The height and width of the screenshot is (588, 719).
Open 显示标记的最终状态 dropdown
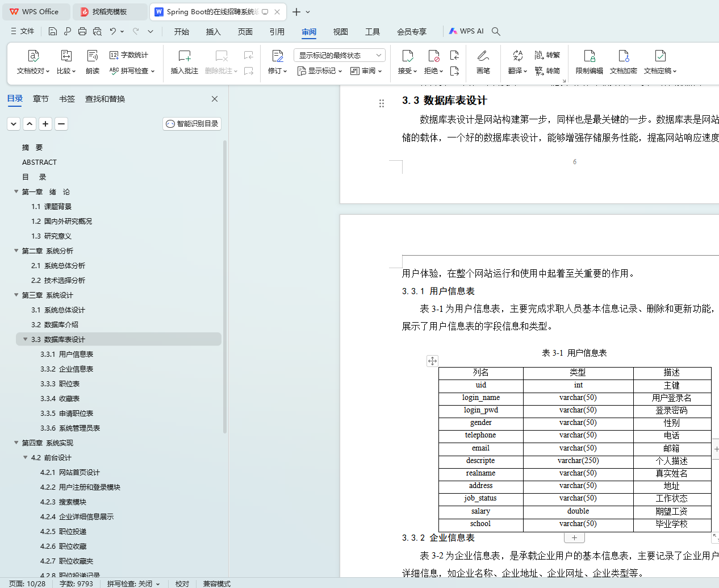(340, 55)
